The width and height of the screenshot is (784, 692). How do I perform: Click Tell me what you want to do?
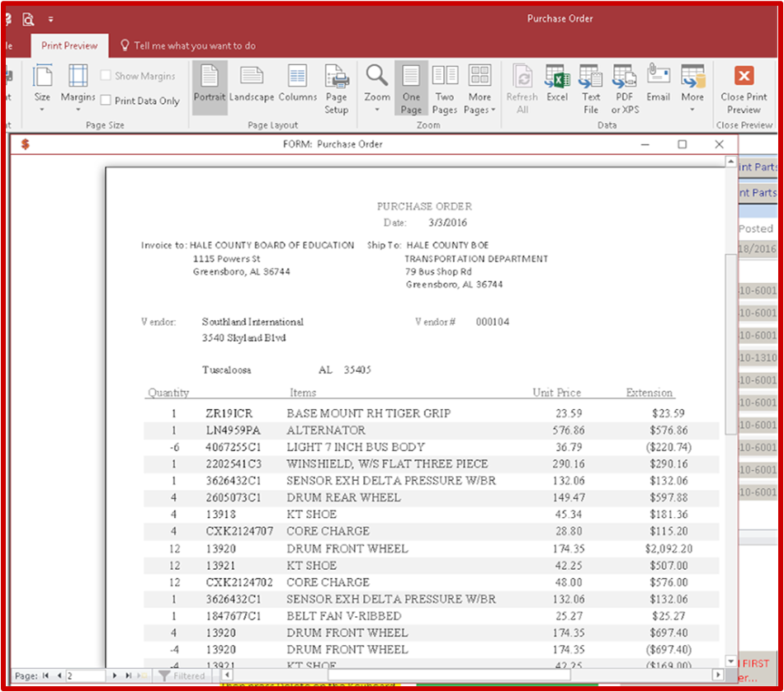tap(195, 45)
